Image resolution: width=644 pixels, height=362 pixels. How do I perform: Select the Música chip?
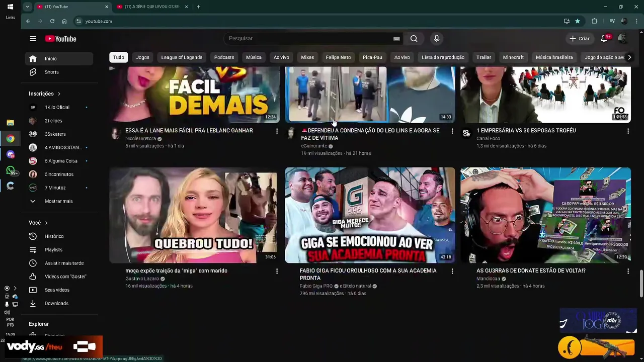coord(254,57)
